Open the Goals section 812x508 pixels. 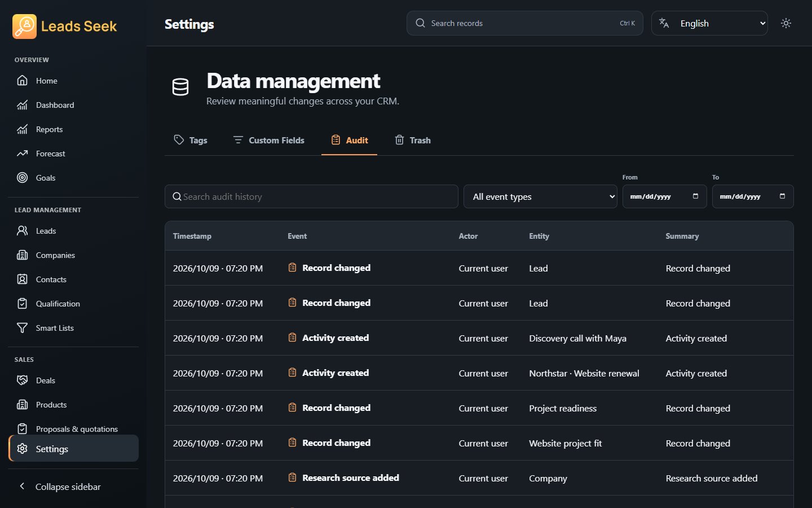click(73, 178)
